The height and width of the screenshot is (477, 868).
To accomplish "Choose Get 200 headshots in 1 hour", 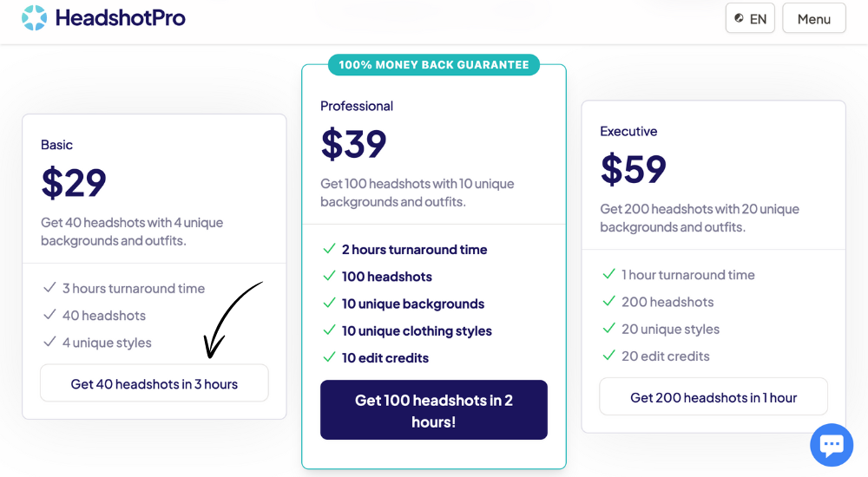I will coord(713,396).
